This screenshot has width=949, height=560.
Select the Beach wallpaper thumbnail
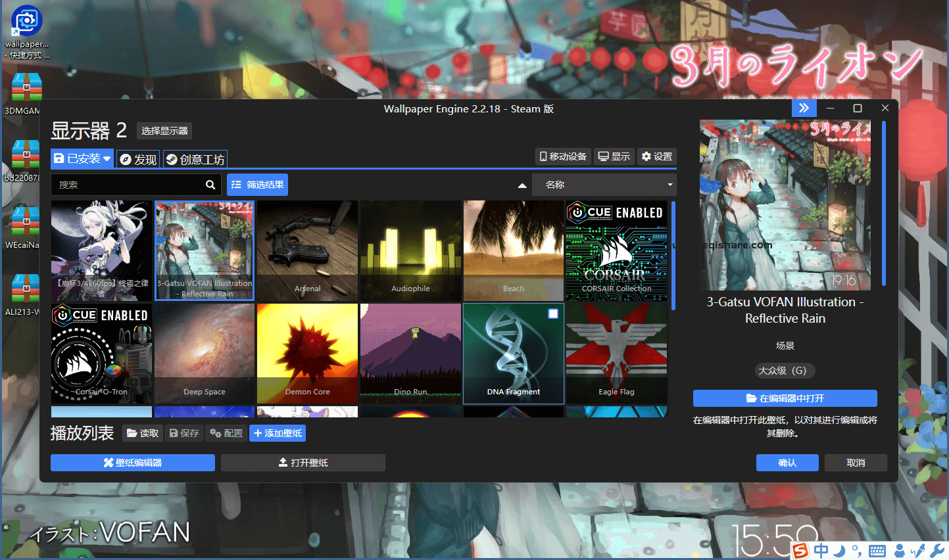coord(513,250)
